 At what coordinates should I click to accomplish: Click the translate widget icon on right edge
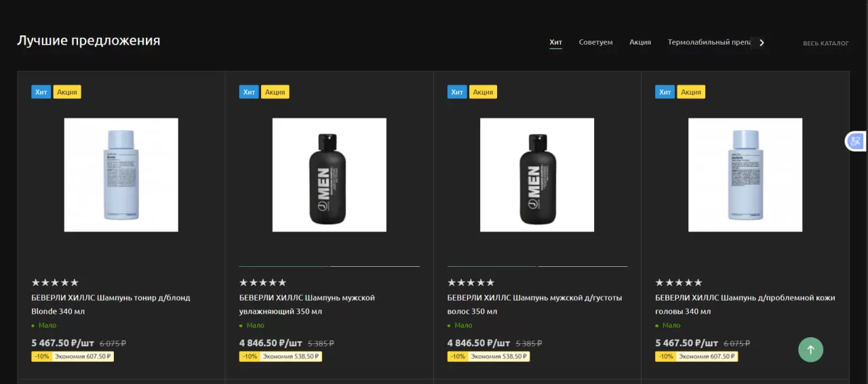coord(855,141)
